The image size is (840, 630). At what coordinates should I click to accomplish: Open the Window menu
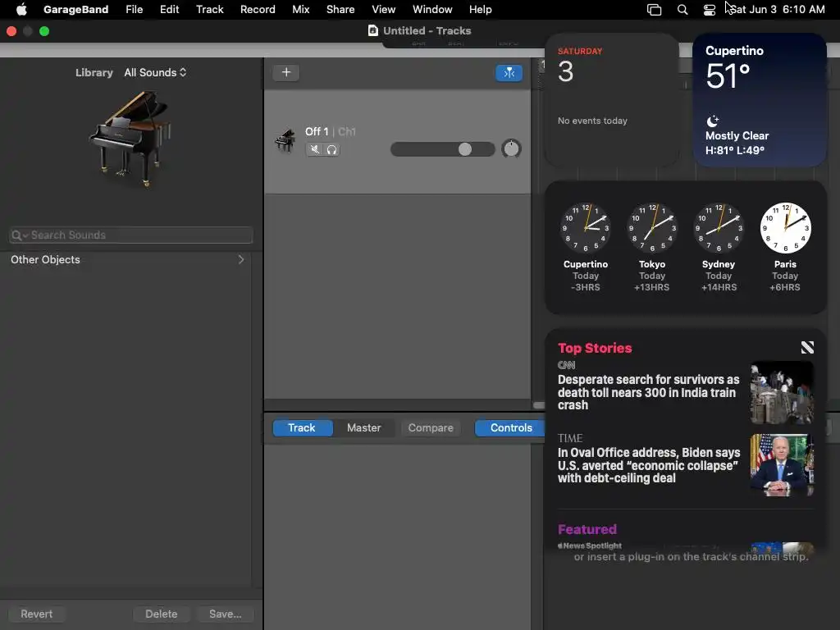[x=431, y=9]
